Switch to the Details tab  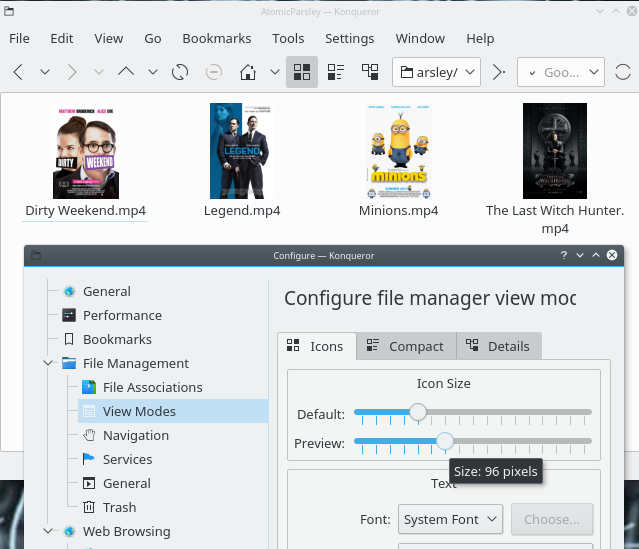point(499,346)
